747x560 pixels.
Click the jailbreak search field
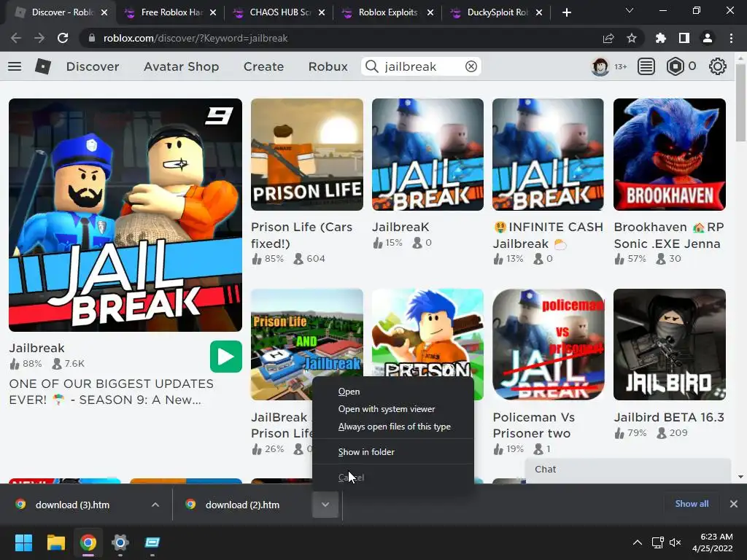tap(422, 66)
